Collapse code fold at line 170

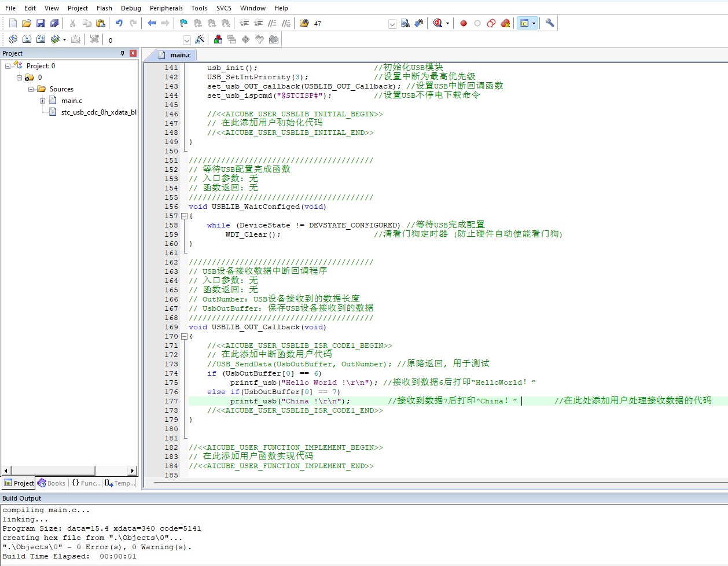pos(185,336)
